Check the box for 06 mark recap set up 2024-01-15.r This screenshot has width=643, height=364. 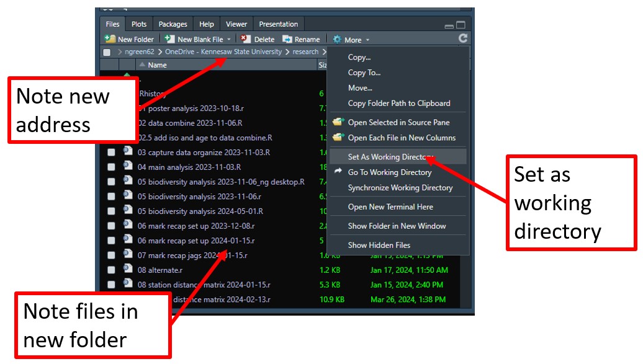[111, 241]
